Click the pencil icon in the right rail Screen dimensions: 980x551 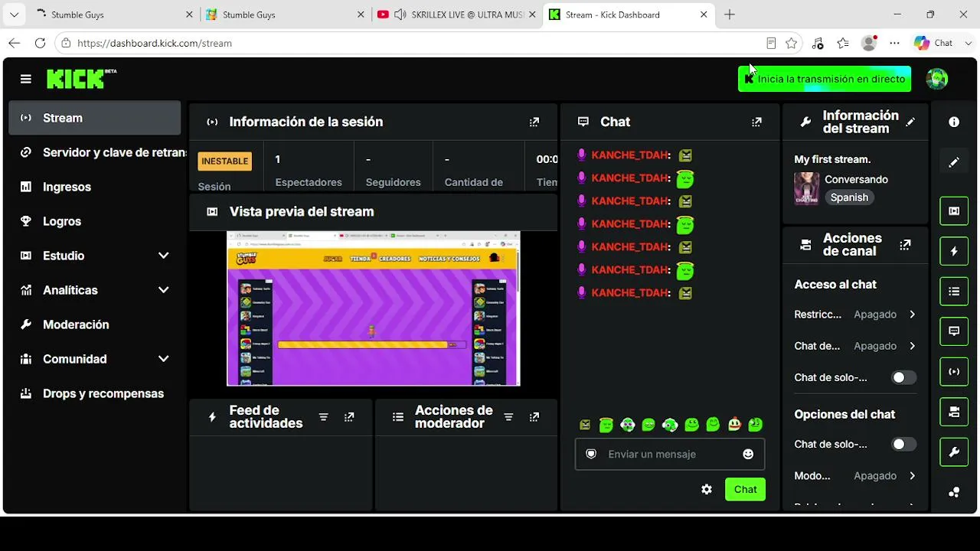954,162
